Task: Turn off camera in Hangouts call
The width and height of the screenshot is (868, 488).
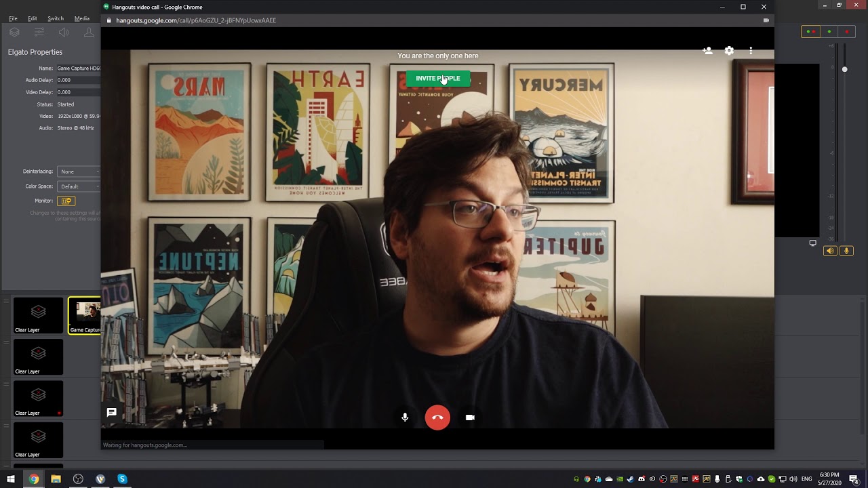Action: click(470, 418)
